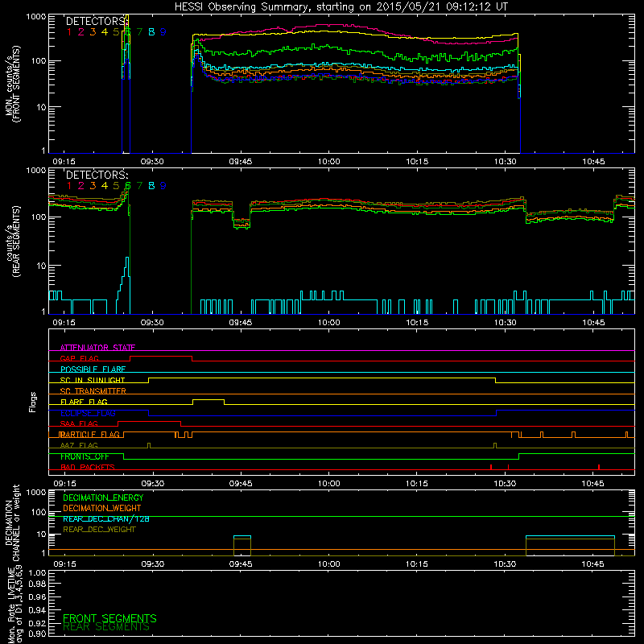Click detector 5 in rear segments legend
The width and height of the screenshot is (644, 644).
coord(116,186)
